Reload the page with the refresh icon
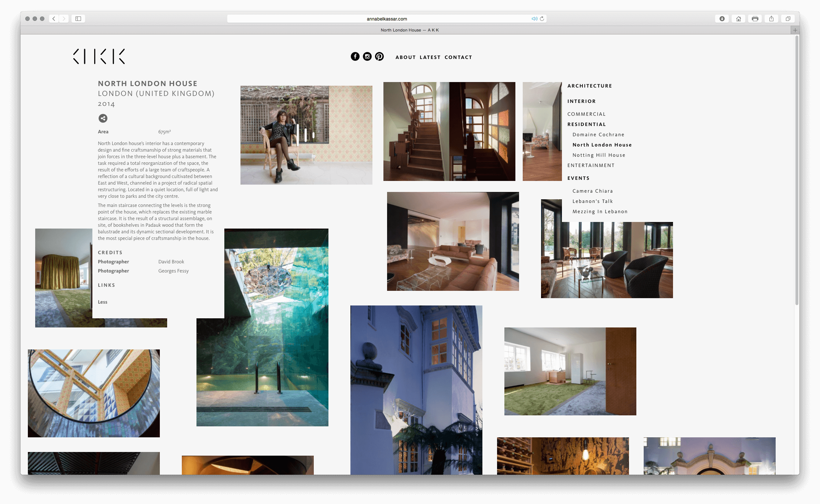The width and height of the screenshot is (820, 504). click(x=542, y=19)
